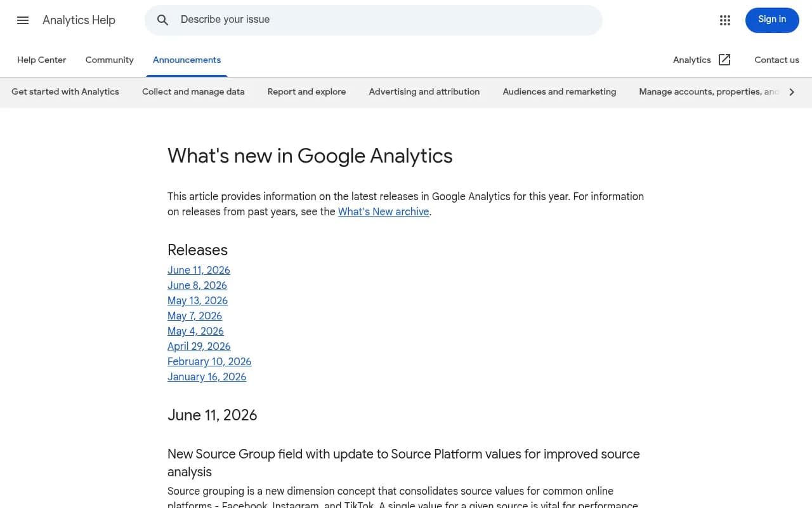The width and height of the screenshot is (812, 508).
Task: Jump to May 13, 2026 release
Action: (x=197, y=301)
